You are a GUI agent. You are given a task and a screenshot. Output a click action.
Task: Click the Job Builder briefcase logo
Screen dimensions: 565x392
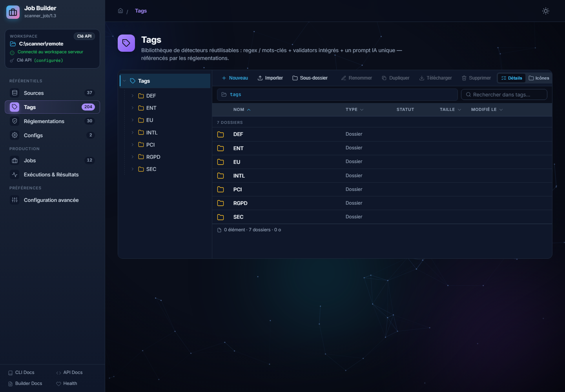click(13, 12)
